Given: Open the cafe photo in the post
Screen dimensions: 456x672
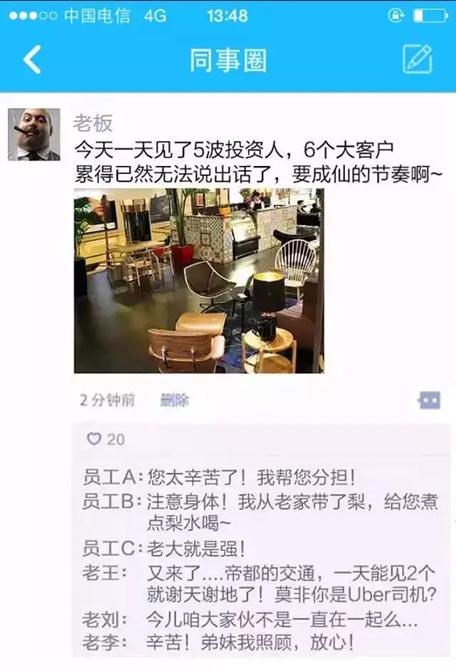Looking at the screenshot, I should tap(199, 281).
